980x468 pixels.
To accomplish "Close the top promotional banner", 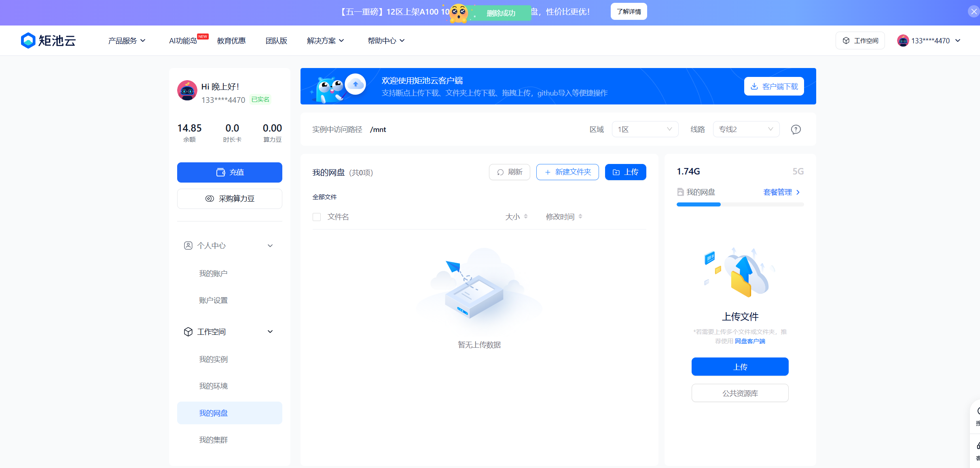I will click(974, 12).
